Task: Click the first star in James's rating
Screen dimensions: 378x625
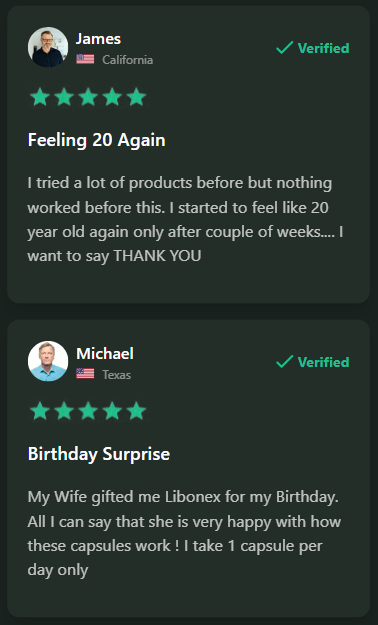Action: [40, 97]
